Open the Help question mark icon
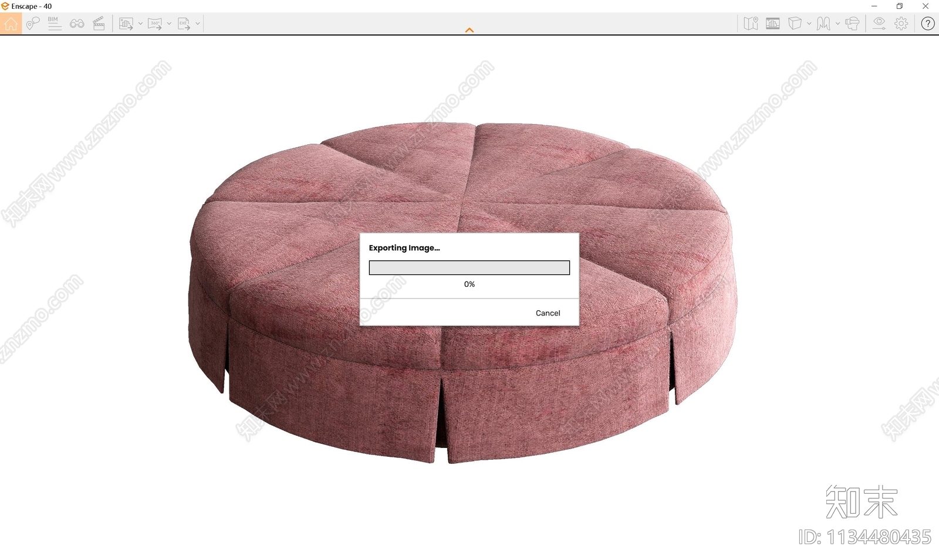939x560 pixels. 928,23
